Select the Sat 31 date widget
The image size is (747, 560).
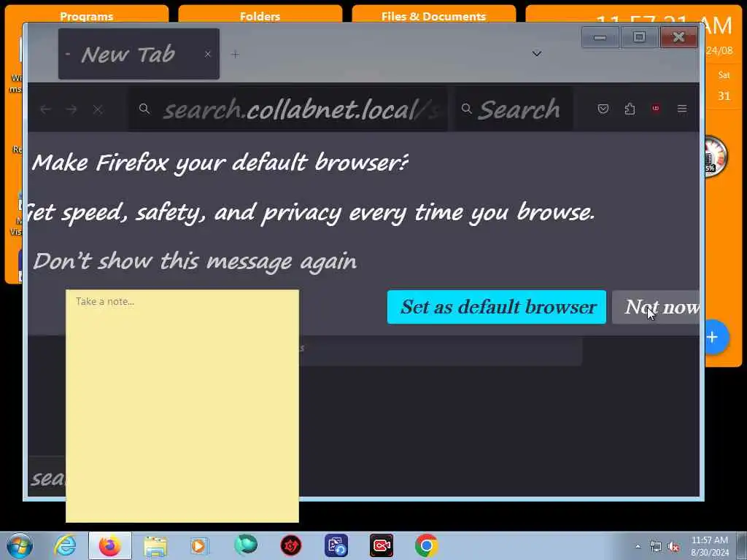pyautogui.click(x=724, y=86)
